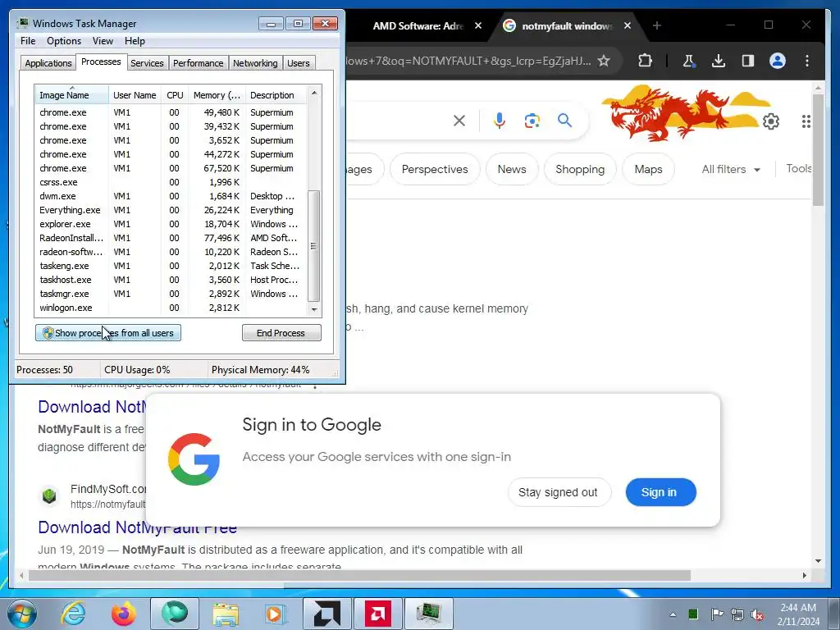Screen dimensions: 840x630
Task: Switch to the Users tab
Action: pos(299,63)
